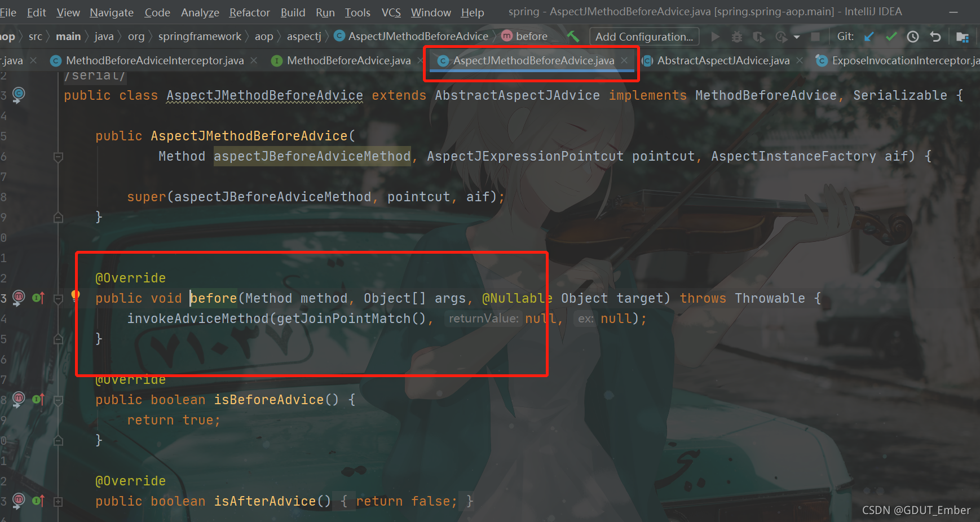The image size is (980, 522).
Task: Click the before method breadcrumb
Action: point(524,37)
